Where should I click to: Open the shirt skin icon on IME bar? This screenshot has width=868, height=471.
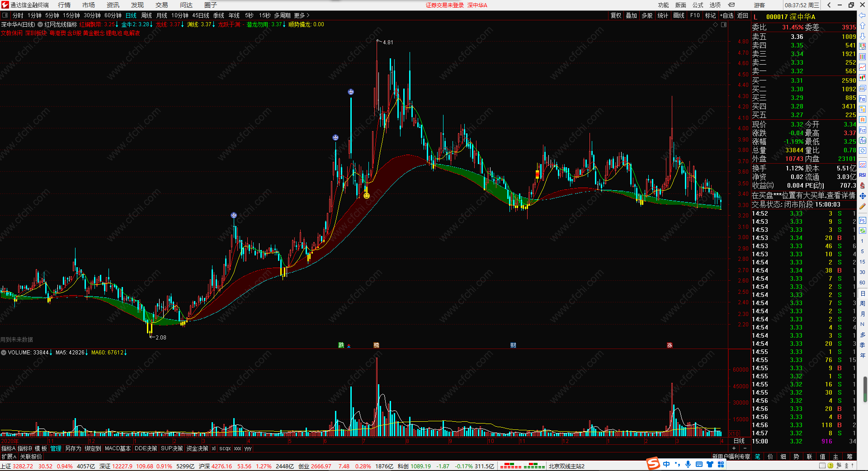(x=710, y=464)
